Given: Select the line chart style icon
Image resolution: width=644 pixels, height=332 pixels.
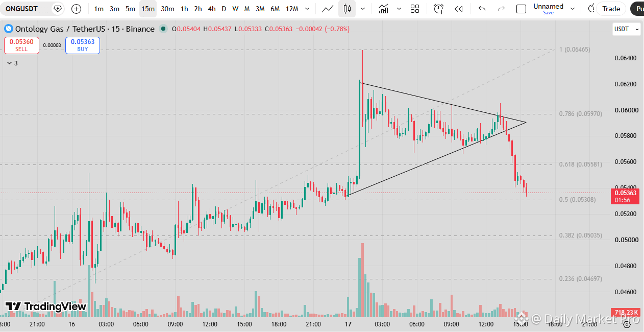Looking at the screenshot, I should click(329, 9).
